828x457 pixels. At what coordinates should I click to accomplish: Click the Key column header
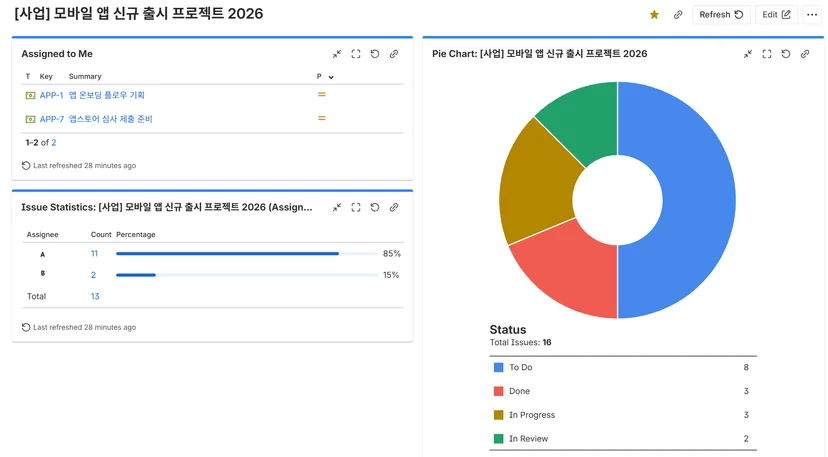(x=46, y=77)
